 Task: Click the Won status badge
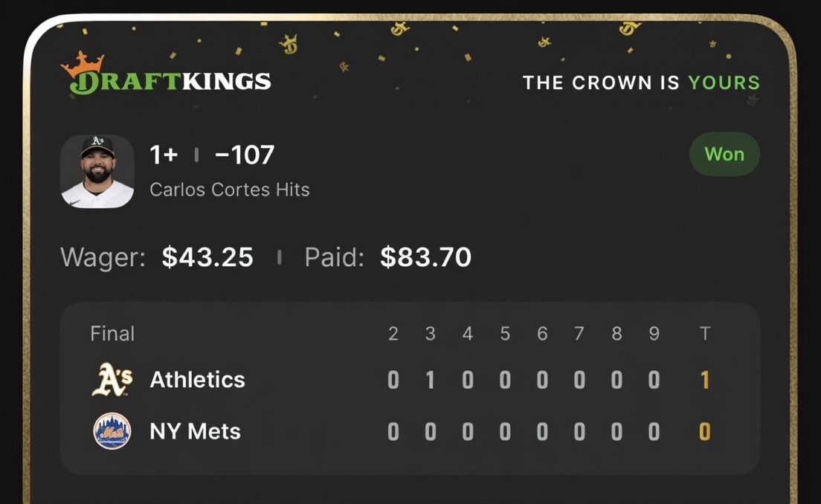(724, 154)
